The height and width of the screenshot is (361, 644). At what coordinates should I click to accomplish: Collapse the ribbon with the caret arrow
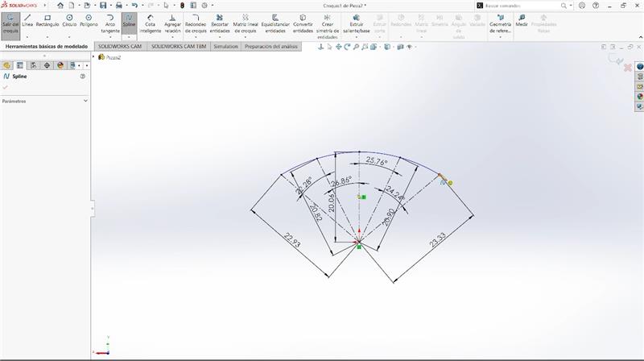coord(640,37)
